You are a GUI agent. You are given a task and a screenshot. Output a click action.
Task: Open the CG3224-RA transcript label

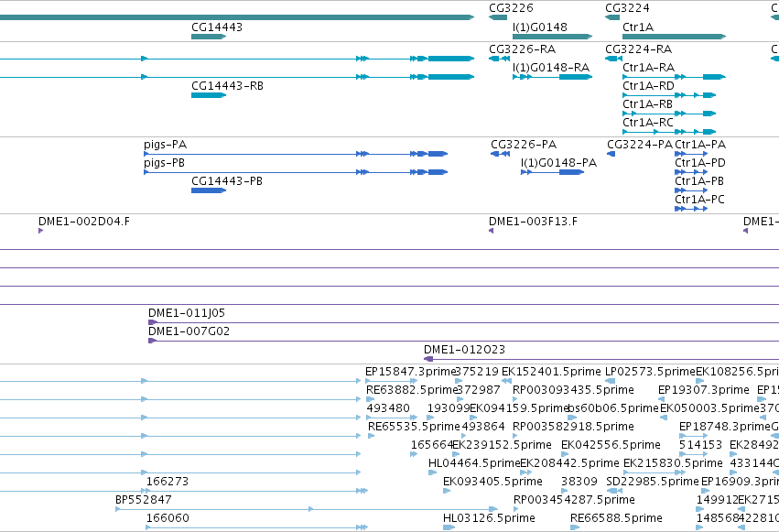coord(638,49)
